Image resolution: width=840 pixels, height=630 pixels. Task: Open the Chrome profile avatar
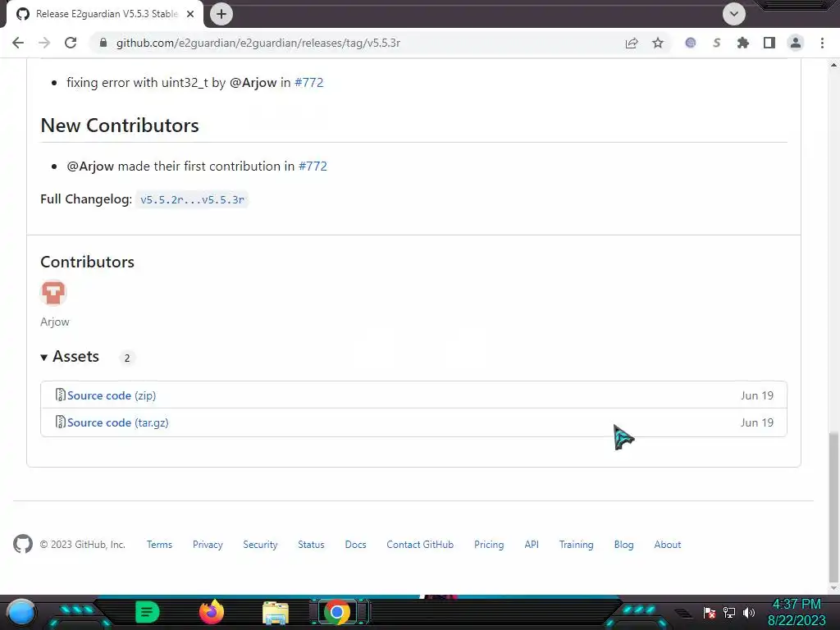pos(796,43)
